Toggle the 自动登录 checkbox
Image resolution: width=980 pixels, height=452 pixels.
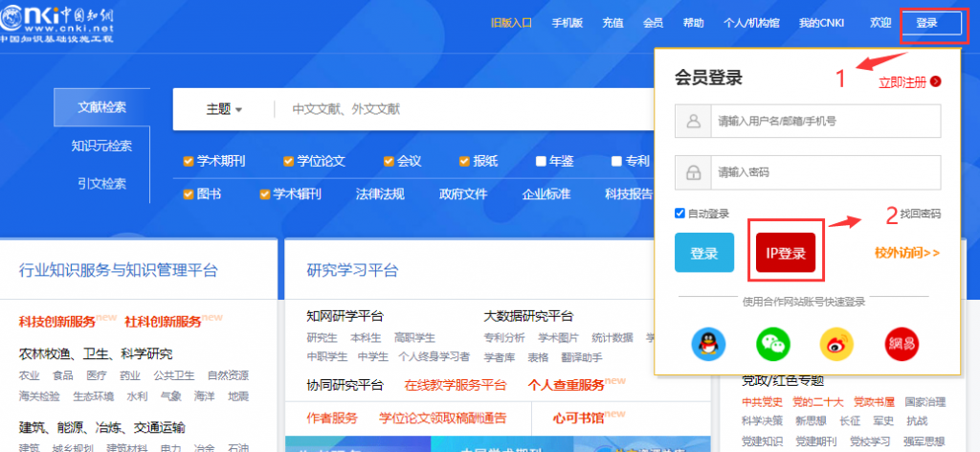click(x=680, y=214)
